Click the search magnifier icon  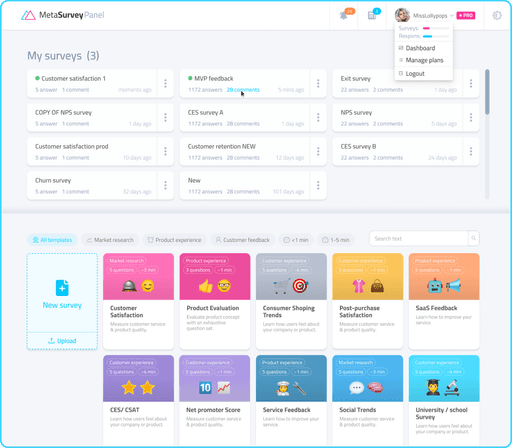pyautogui.click(x=473, y=239)
